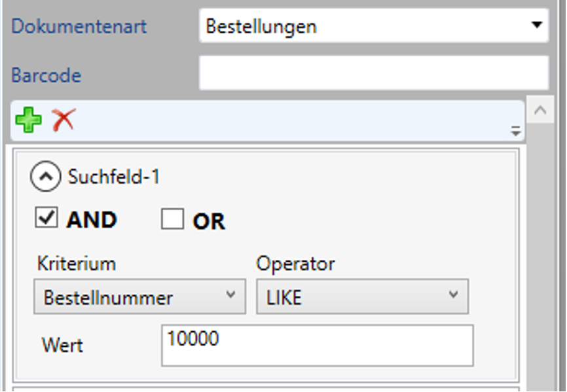Open the Kriterium dropdown showing Bestellnummer
This screenshot has height=392, width=567.
[139, 297]
